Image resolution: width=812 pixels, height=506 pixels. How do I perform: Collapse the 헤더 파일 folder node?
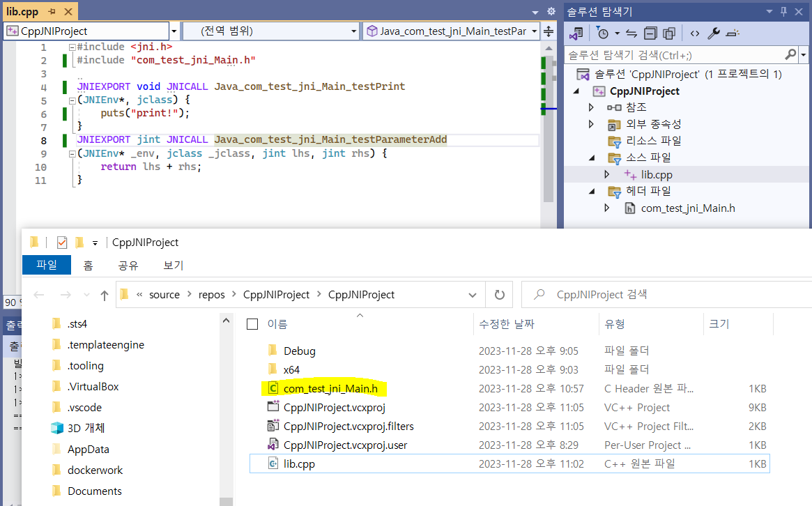592,191
